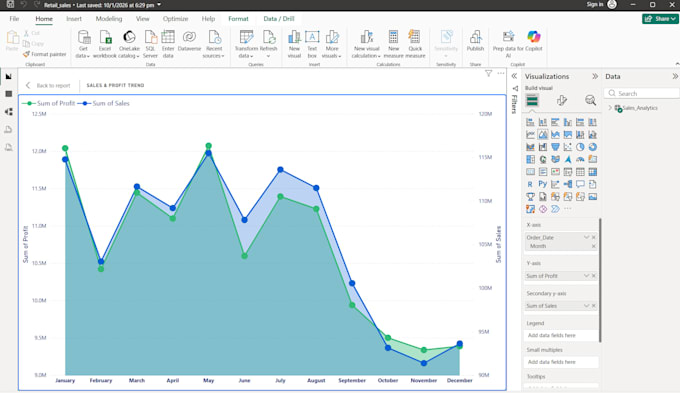This screenshot has width=680, height=393.
Task: Get more visuals via ellipsis
Action: pos(567,209)
